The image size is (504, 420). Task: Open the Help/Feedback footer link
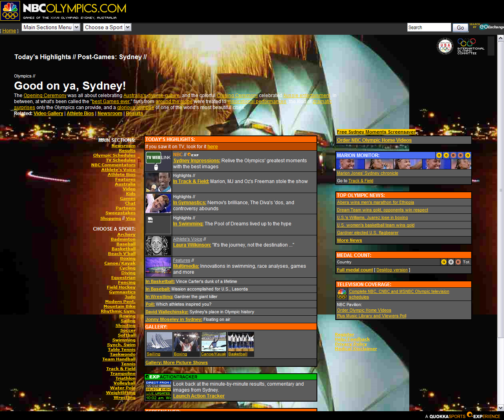352,339
